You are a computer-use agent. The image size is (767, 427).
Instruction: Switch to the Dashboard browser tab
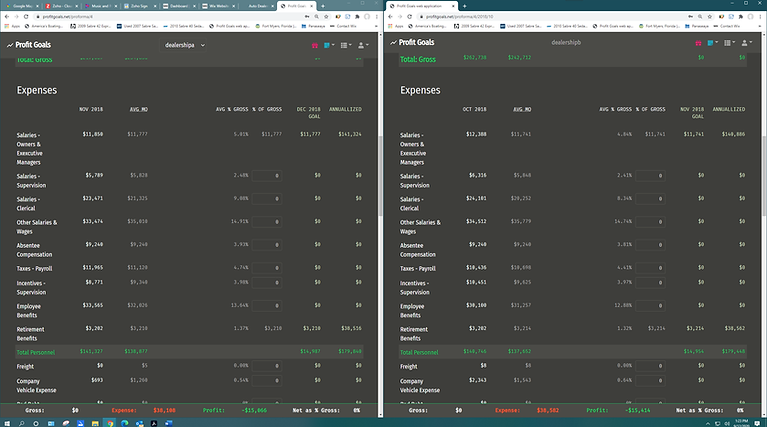(178, 6)
